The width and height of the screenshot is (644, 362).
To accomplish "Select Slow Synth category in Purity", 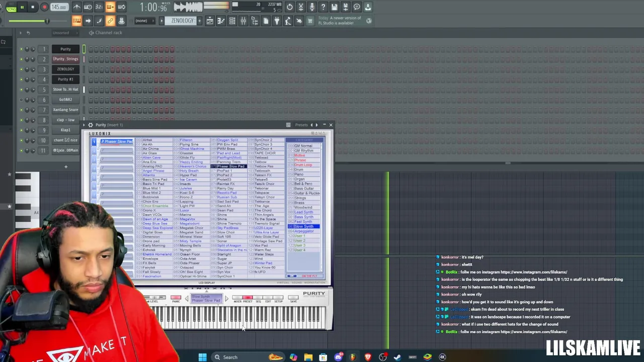I will point(303,226).
